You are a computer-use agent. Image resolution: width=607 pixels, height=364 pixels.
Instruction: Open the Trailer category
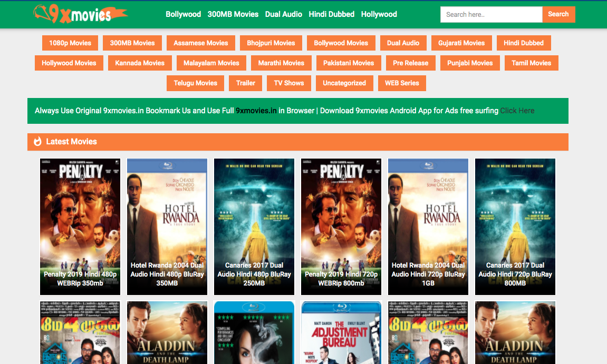click(x=245, y=83)
